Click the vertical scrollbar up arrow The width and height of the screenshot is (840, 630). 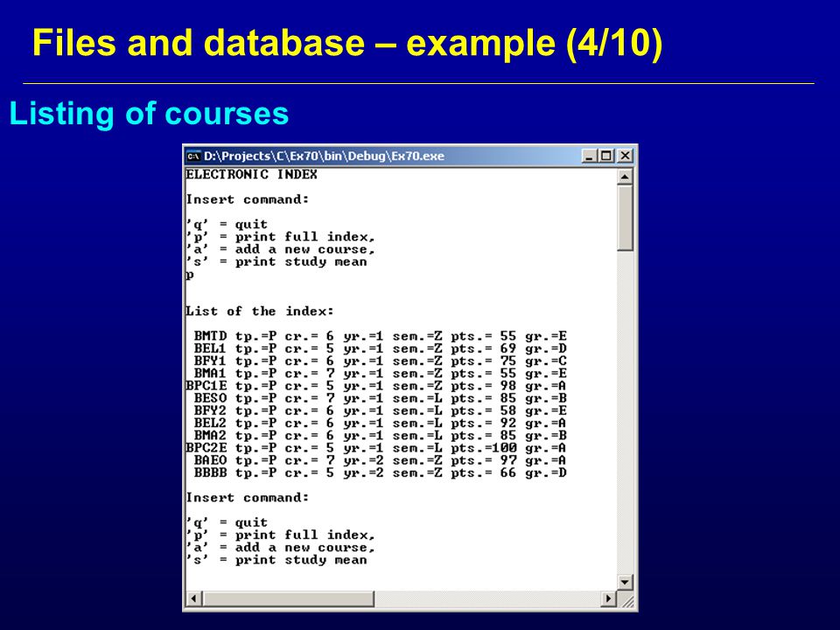[625, 177]
